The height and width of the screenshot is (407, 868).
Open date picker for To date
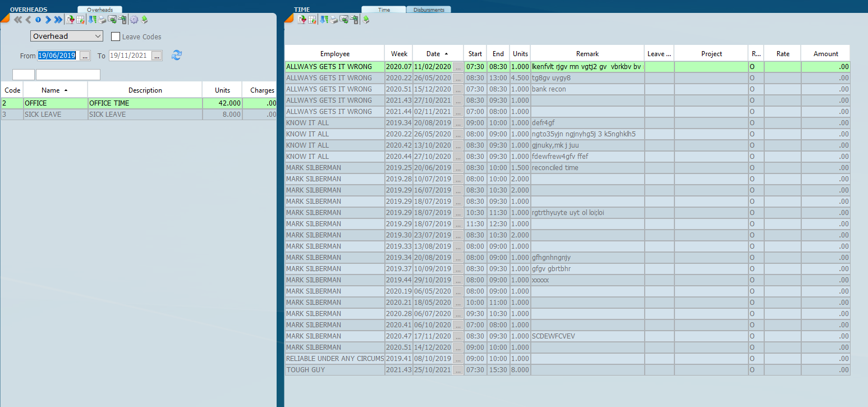coord(157,56)
